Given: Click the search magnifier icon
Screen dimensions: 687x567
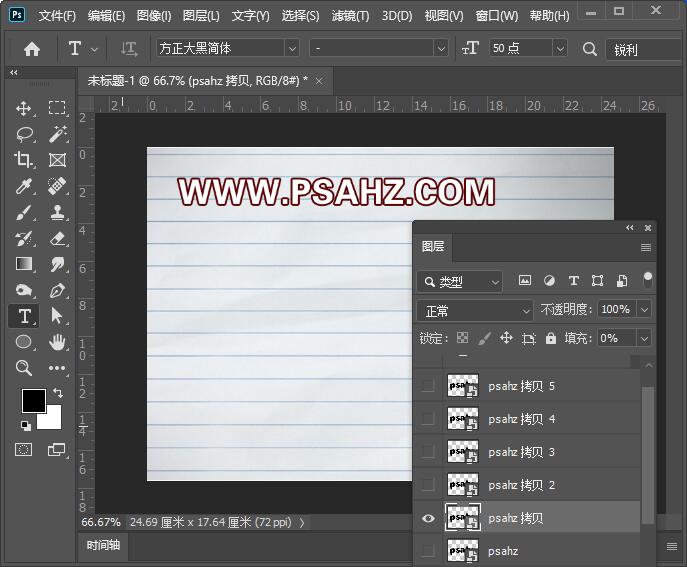Looking at the screenshot, I should pyautogui.click(x=590, y=49).
